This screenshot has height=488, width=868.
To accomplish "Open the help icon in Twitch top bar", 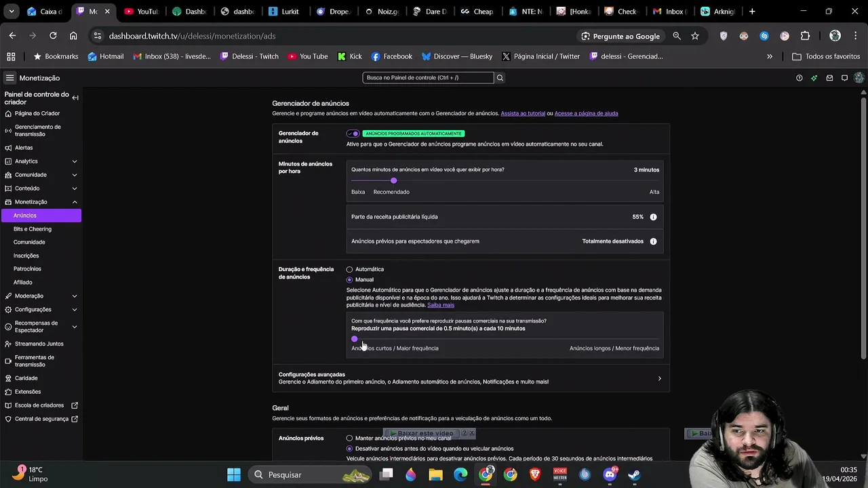I will (799, 78).
